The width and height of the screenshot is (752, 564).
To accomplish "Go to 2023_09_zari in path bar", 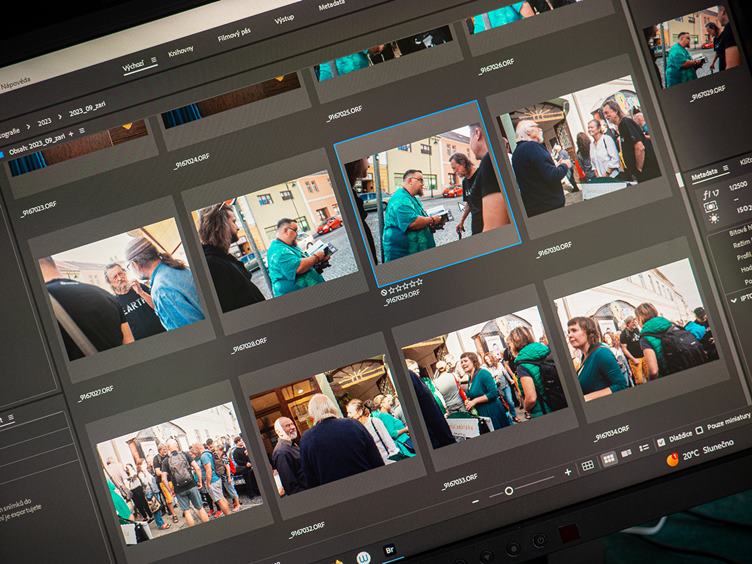I will 87,108.
